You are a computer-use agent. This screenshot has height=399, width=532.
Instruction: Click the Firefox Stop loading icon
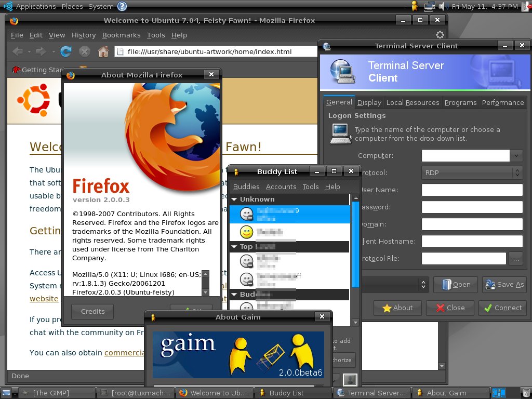click(85, 51)
